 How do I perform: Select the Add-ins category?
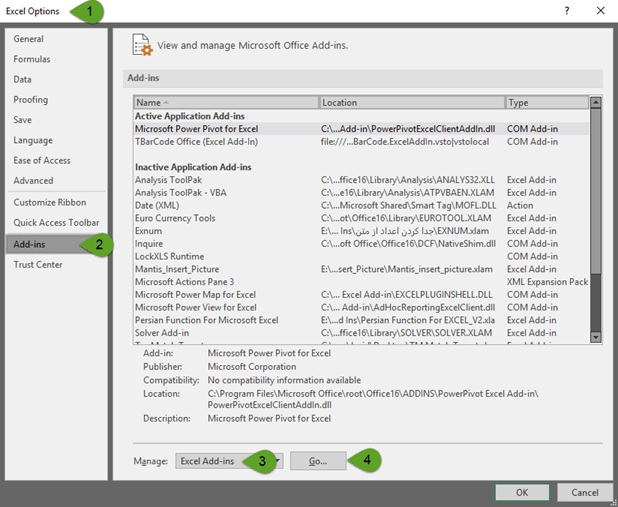click(31, 244)
